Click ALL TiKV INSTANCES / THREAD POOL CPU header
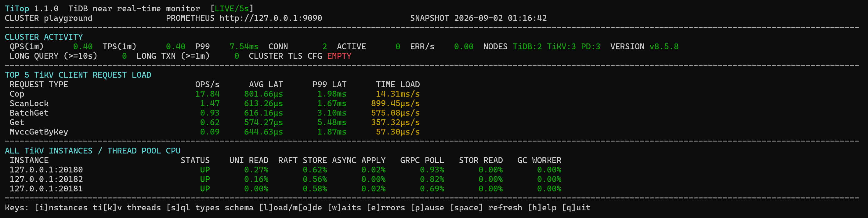The width and height of the screenshot is (868, 218). [93, 150]
